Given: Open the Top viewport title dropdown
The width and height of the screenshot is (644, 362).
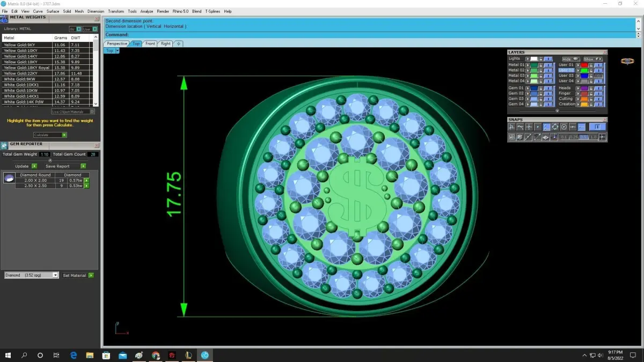Looking at the screenshot, I should pyautogui.click(x=117, y=50).
